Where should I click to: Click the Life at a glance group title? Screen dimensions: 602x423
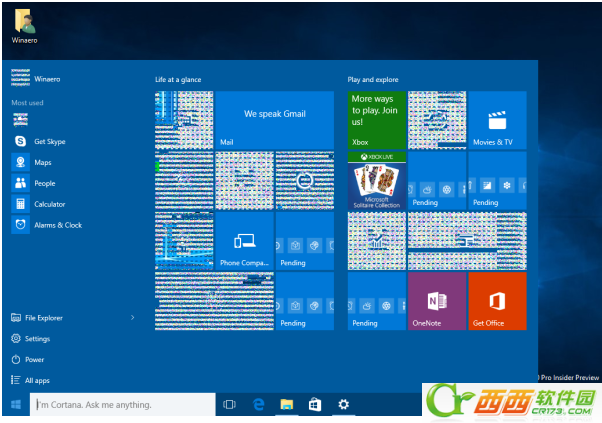[178, 80]
